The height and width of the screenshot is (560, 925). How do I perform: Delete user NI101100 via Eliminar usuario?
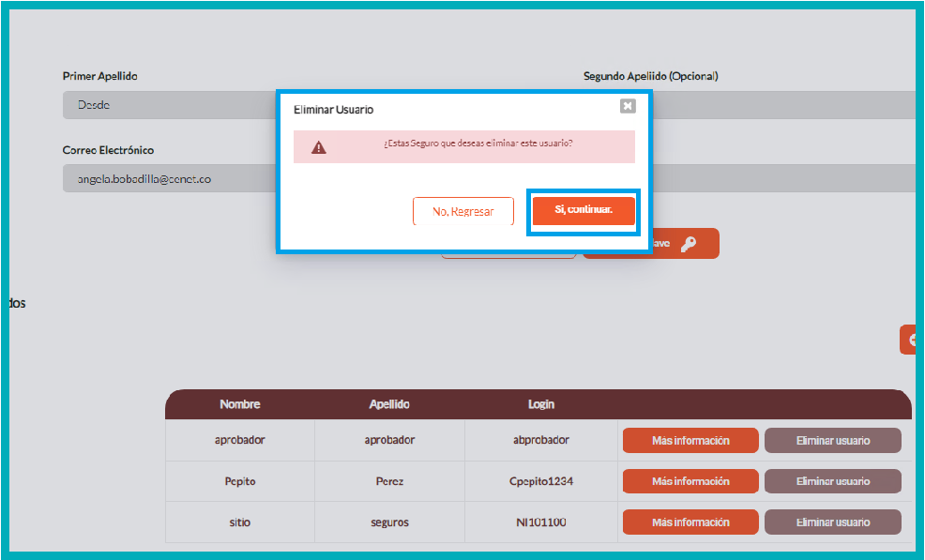coord(832,522)
